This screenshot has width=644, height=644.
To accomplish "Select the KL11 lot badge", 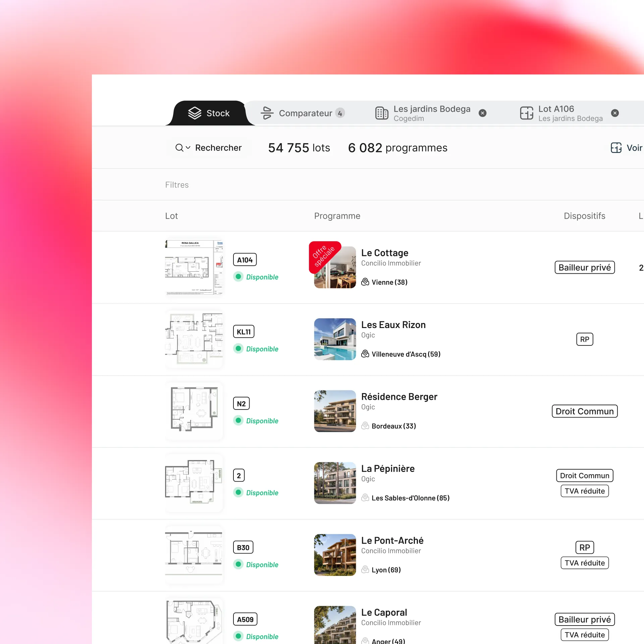I will (244, 332).
